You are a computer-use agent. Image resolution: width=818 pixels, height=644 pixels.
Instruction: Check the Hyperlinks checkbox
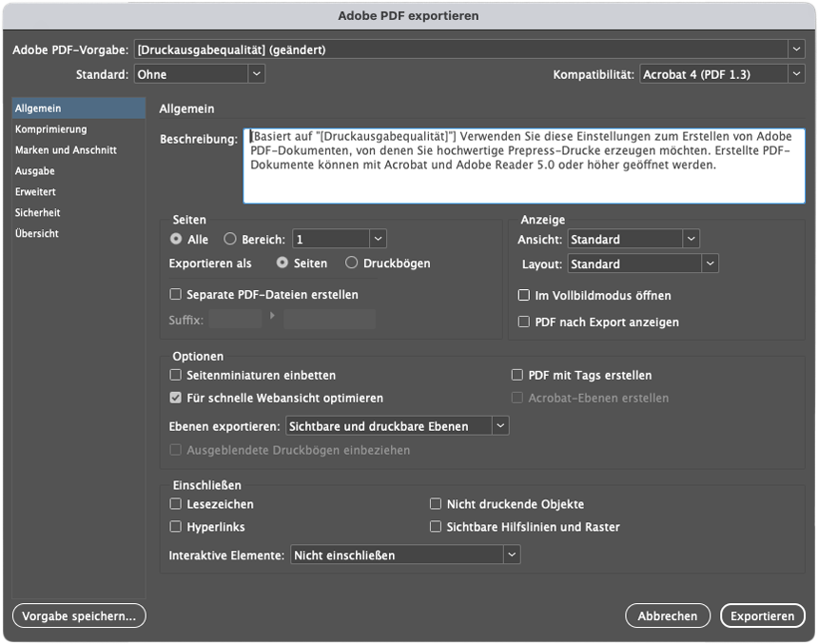pyautogui.click(x=175, y=527)
